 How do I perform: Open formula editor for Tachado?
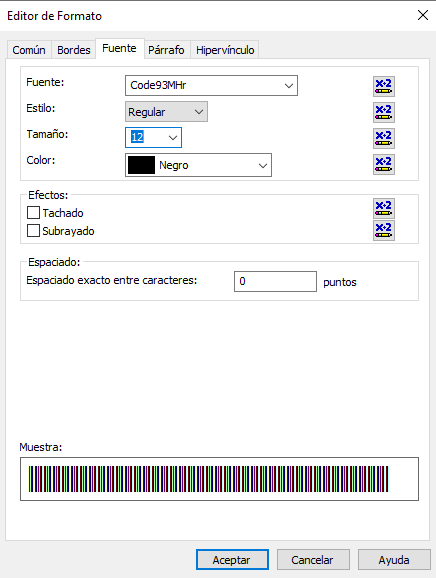pos(384,208)
